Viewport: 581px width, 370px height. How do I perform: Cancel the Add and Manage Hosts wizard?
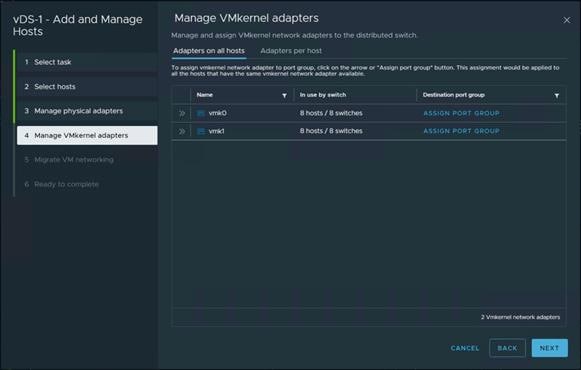[x=465, y=348]
